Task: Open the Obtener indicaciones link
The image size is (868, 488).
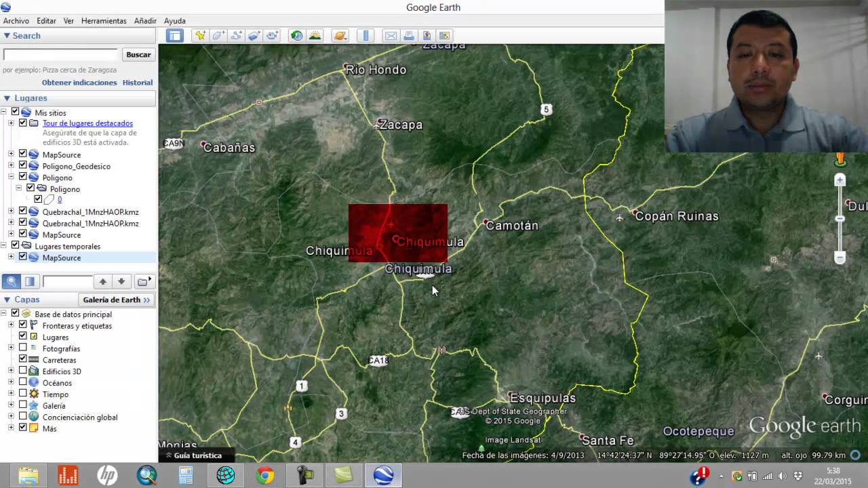Action: tap(79, 83)
